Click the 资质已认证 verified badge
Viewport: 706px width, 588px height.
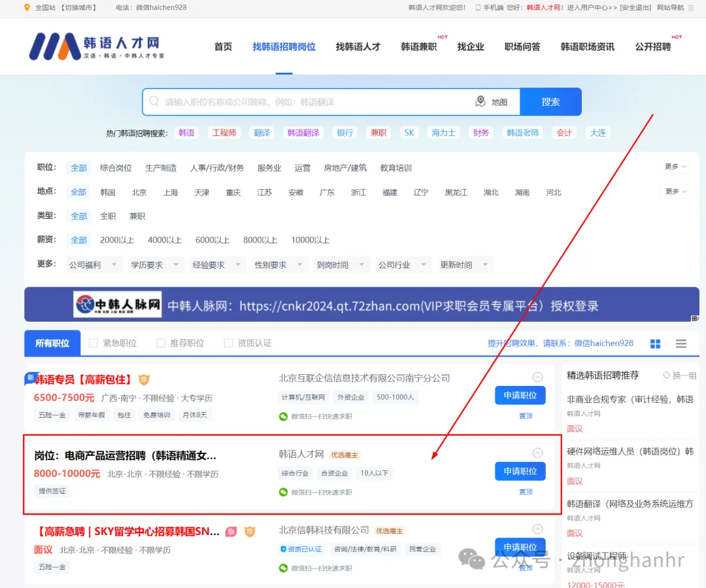[x=301, y=549]
